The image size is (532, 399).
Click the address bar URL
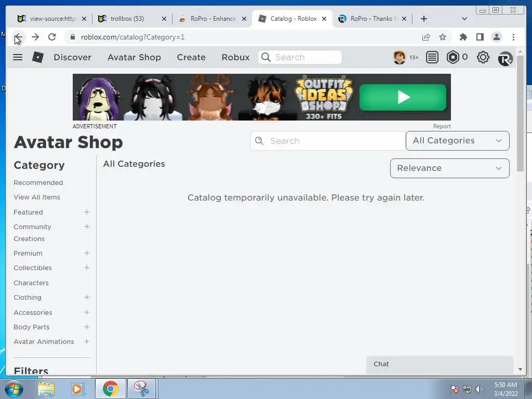tap(132, 37)
